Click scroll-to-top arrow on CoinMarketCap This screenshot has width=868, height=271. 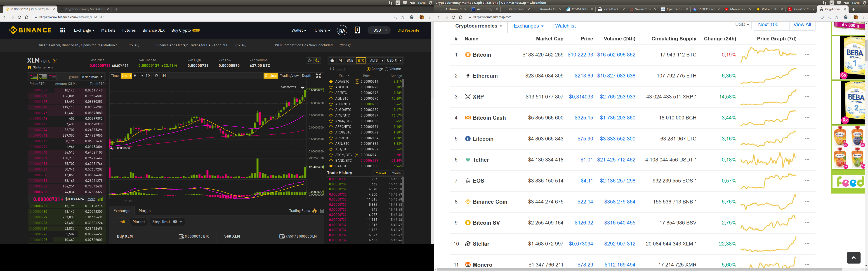[854, 257]
